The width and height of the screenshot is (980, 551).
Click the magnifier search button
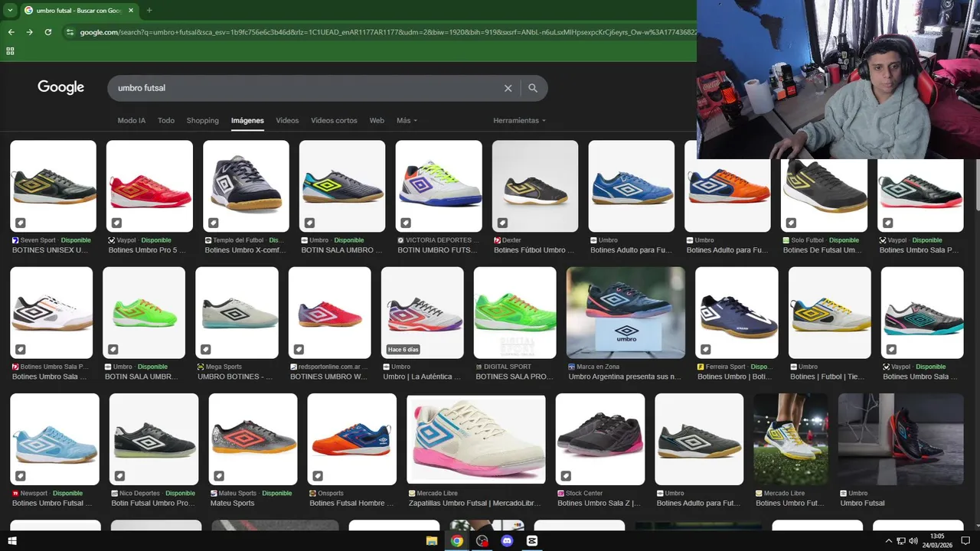(533, 88)
